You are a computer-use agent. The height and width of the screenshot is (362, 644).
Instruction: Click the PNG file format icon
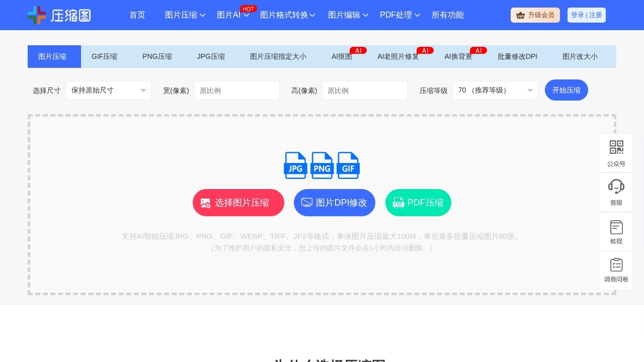[x=321, y=165]
